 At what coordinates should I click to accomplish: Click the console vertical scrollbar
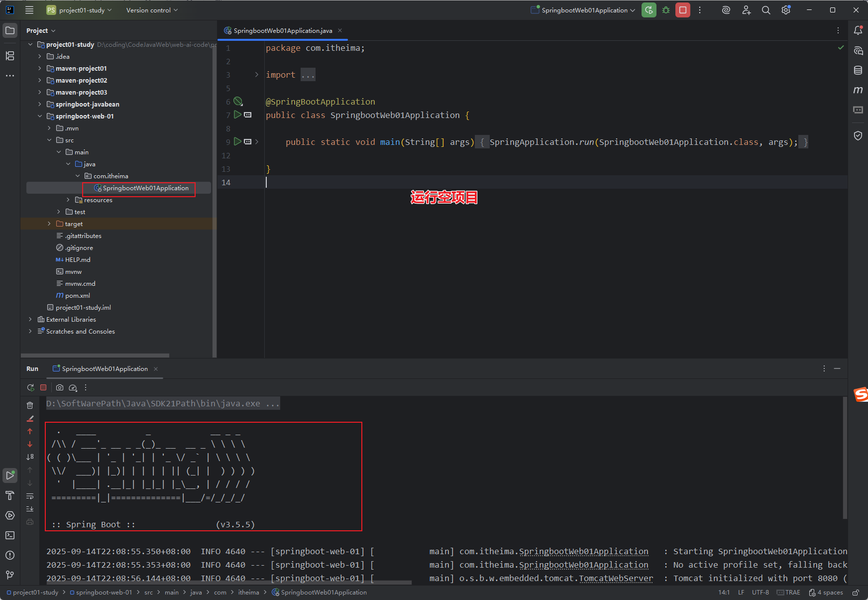[845, 458]
